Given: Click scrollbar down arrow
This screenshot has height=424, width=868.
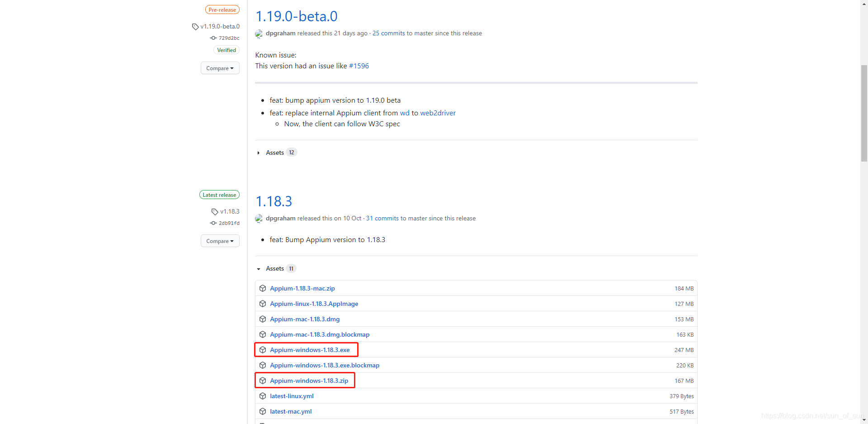Looking at the screenshot, I should 864,420.
